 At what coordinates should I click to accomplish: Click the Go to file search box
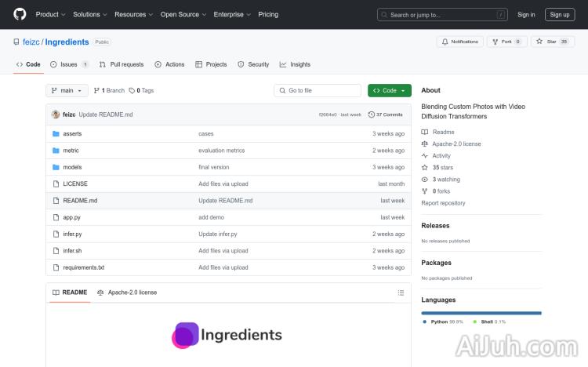(318, 90)
